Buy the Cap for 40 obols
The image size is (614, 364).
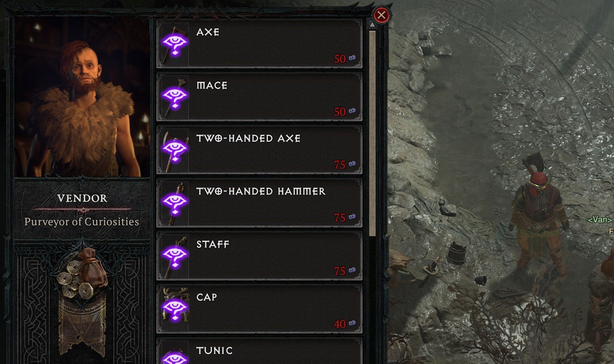coord(259,309)
